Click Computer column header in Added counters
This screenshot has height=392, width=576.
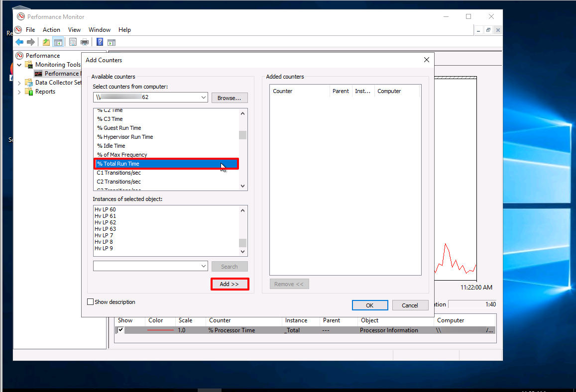(x=397, y=91)
